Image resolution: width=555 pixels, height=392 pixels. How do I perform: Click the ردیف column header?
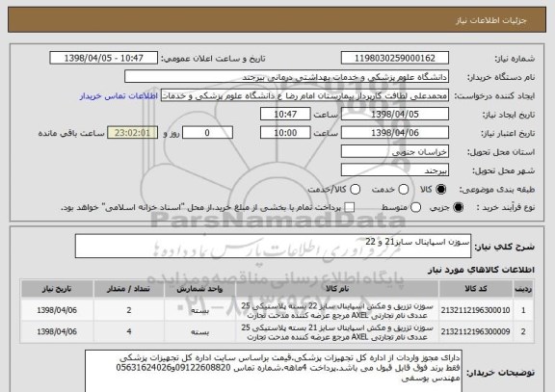[x=523, y=289]
